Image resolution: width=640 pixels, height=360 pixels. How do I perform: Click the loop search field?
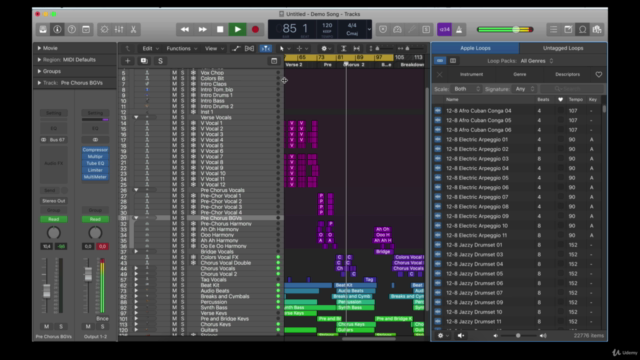pyautogui.click(x=571, y=89)
